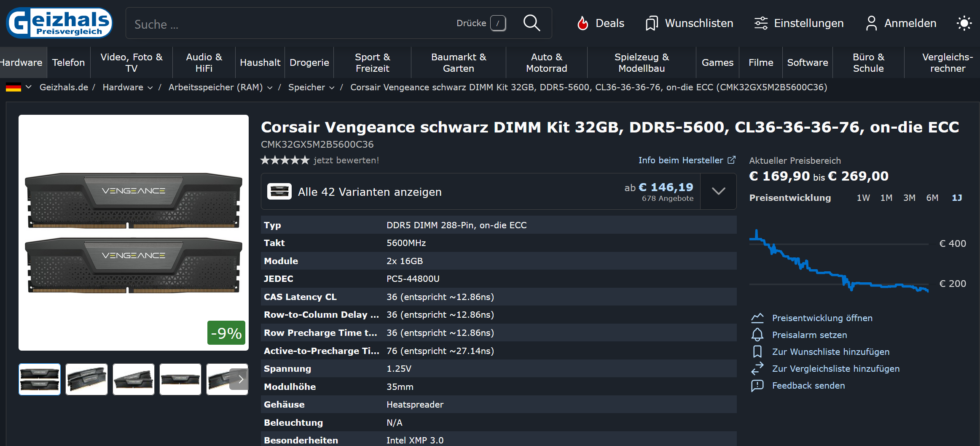Open Büro & Schule category
The image size is (980, 446).
868,62
